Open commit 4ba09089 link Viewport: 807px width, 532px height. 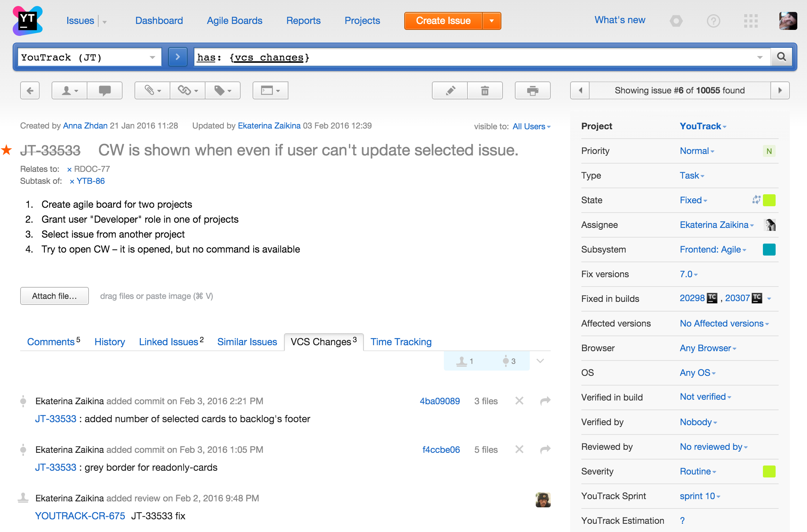[440, 401]
